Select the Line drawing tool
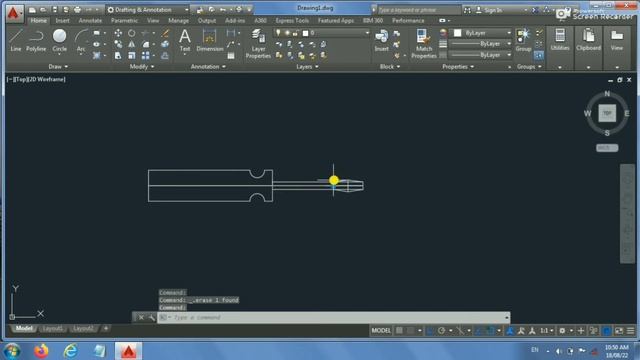640x360 pixels. point(16,40)
